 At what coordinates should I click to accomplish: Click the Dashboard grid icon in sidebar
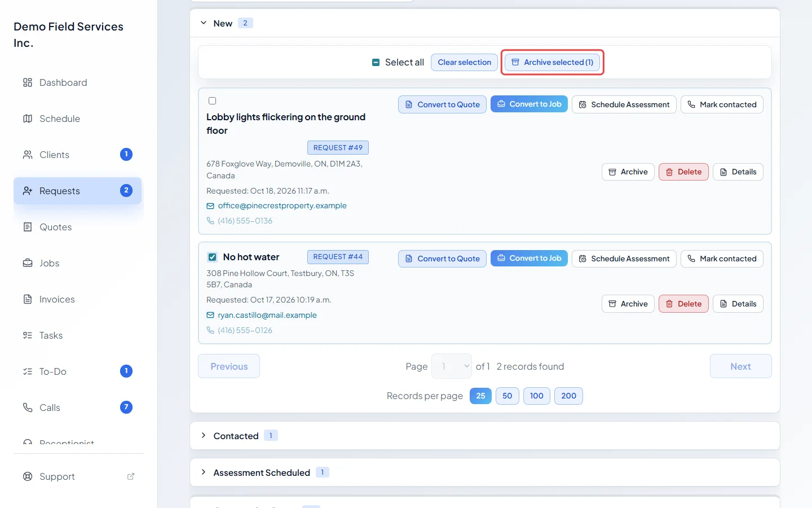[x=28, y=82]
